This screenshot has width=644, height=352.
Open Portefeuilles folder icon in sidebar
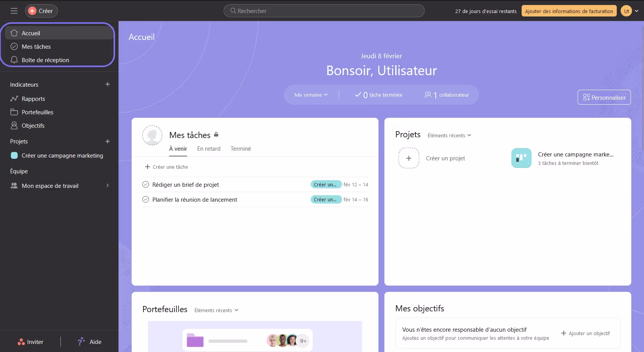click(x=14, y=112)
